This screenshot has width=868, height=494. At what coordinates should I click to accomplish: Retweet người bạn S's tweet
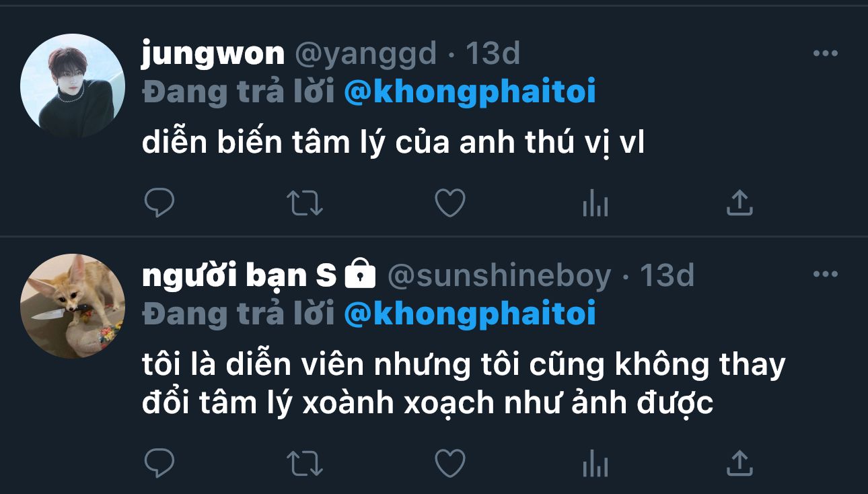305,463
